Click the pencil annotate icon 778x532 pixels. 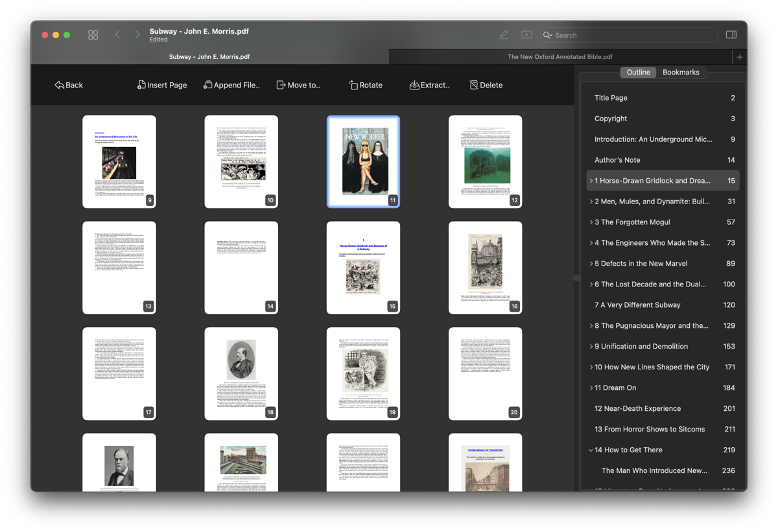(x=504, y=35)
